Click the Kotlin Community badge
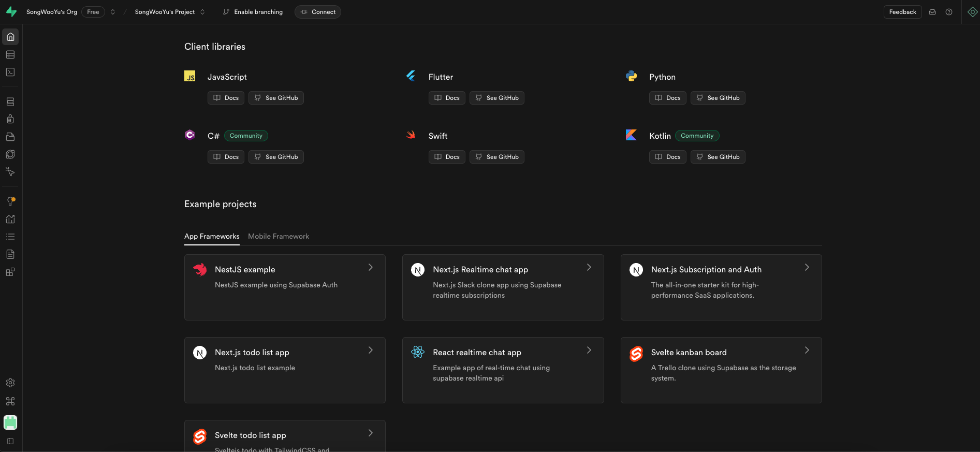Viewport: 980px width, 452px height. [x=697, y=136]
